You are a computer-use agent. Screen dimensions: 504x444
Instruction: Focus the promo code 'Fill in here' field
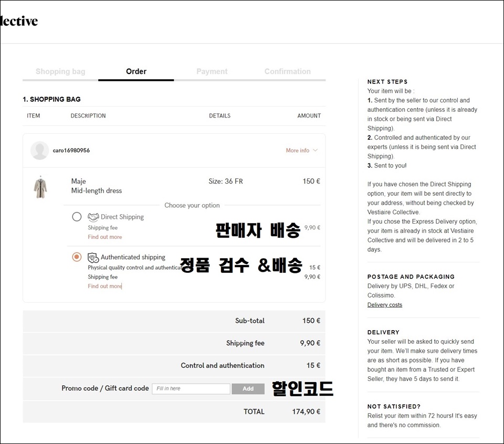point(191,389)
